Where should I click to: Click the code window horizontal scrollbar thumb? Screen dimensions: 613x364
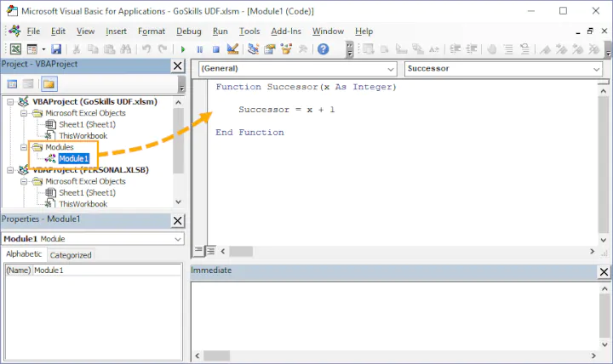tap(241, 251)
